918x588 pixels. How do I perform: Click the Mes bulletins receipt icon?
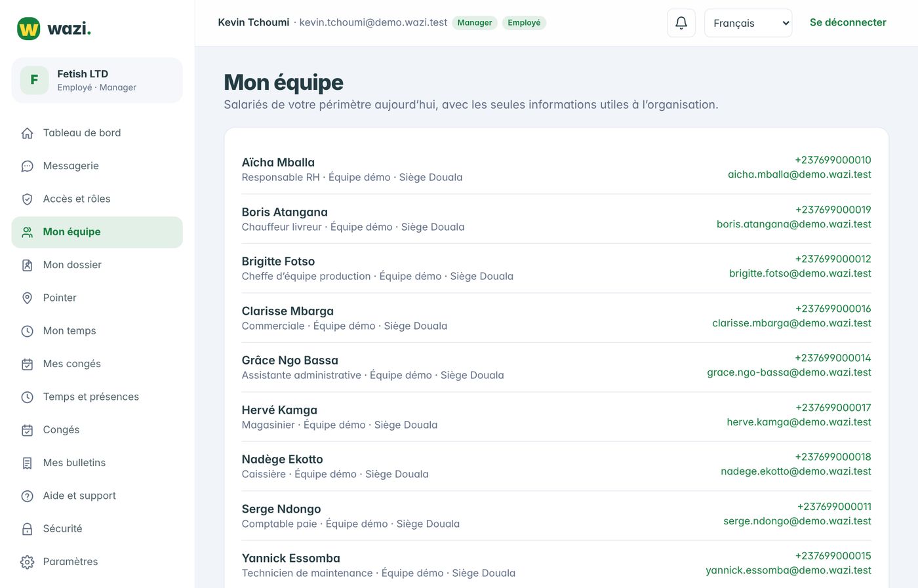click(x=27, y=463)
